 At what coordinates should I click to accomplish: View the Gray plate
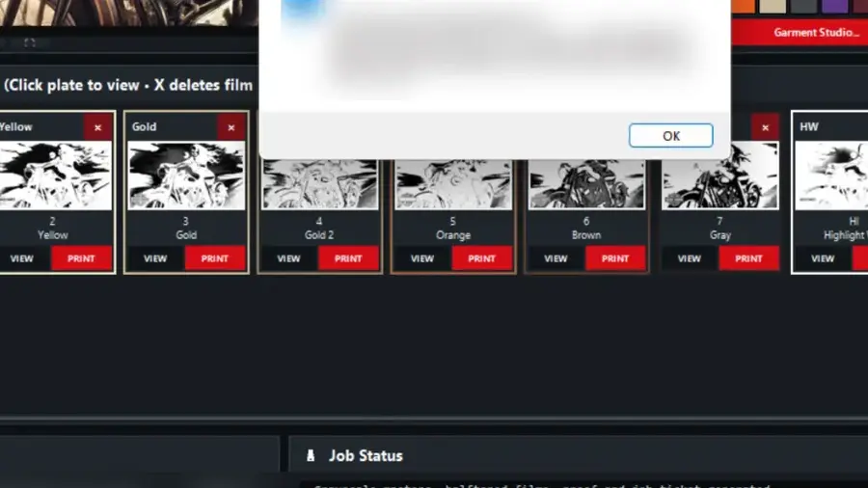pos(690,258)
